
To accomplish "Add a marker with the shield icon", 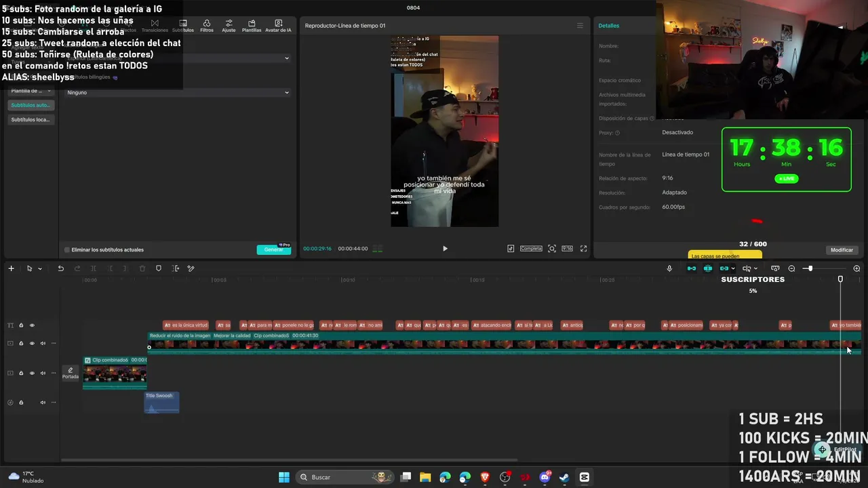I will coord(159,268).
